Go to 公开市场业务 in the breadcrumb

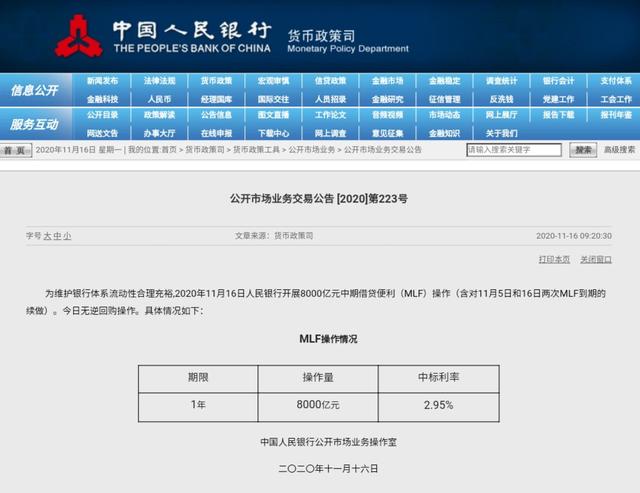click(312, 150)
